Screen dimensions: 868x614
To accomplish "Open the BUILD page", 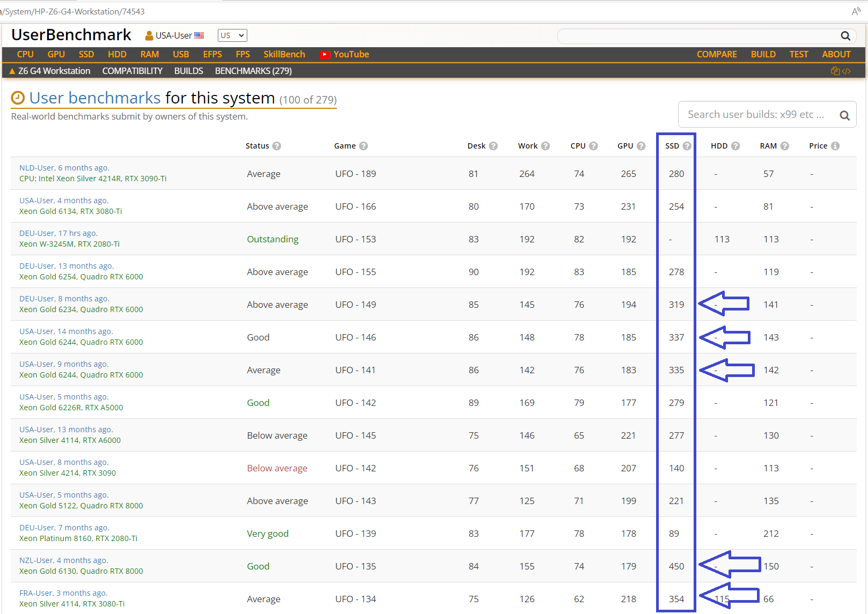I will tap(763, 54).
